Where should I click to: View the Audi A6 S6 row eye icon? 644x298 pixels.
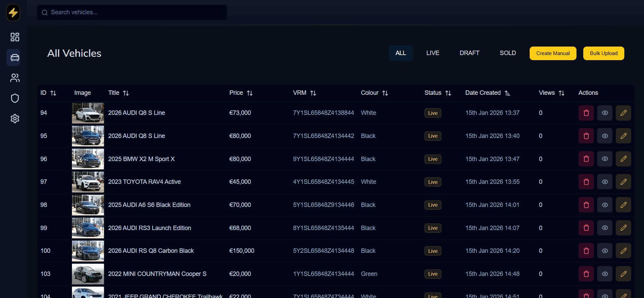tap(605, 205)
